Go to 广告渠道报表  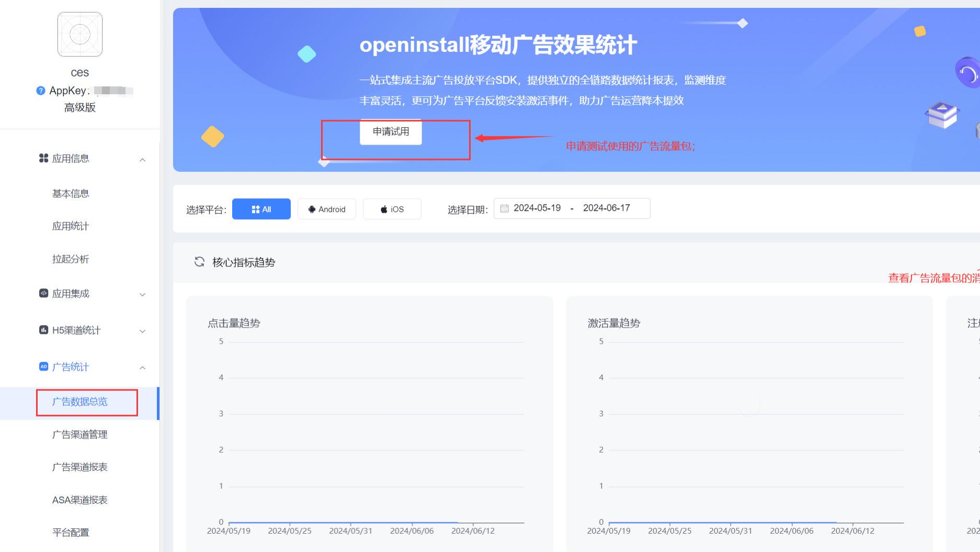[x=79, y=467]
